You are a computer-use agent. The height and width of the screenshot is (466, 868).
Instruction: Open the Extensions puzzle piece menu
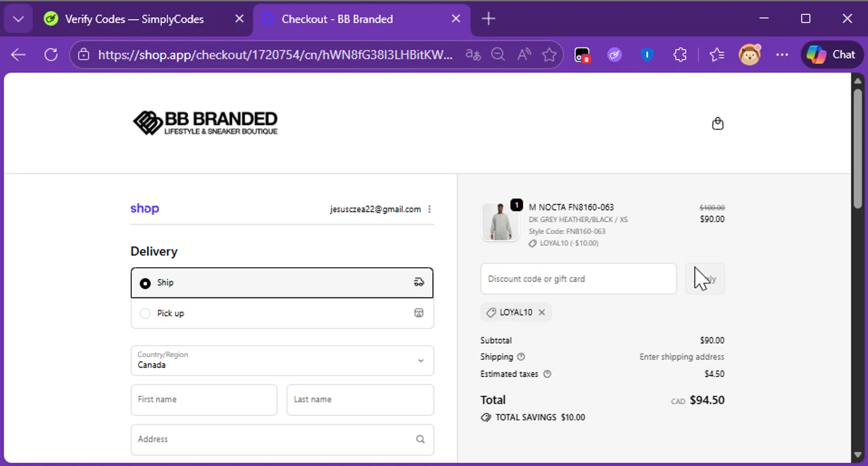click(x=680, y=55)
